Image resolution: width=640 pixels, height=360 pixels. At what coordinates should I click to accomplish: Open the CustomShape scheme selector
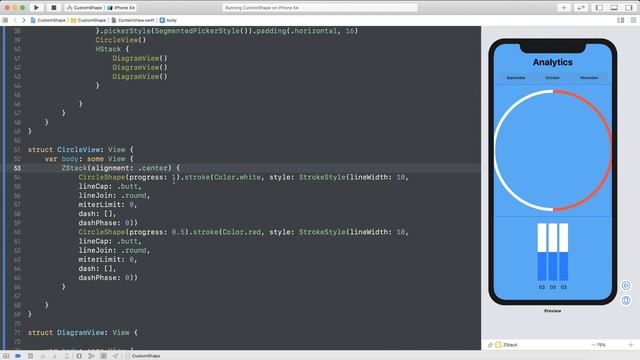(x=84, y=8)
